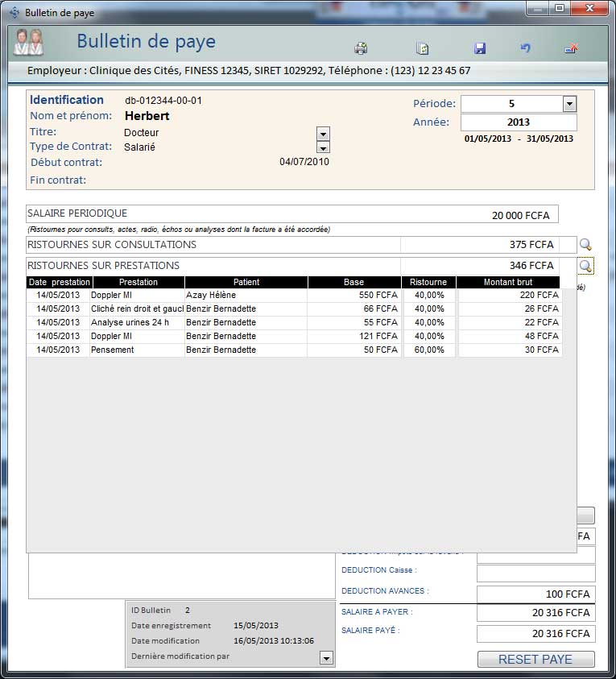Click the SALAIRE A PAYER value field
This screenshot has height=679, width=616.
pos(536,613)
